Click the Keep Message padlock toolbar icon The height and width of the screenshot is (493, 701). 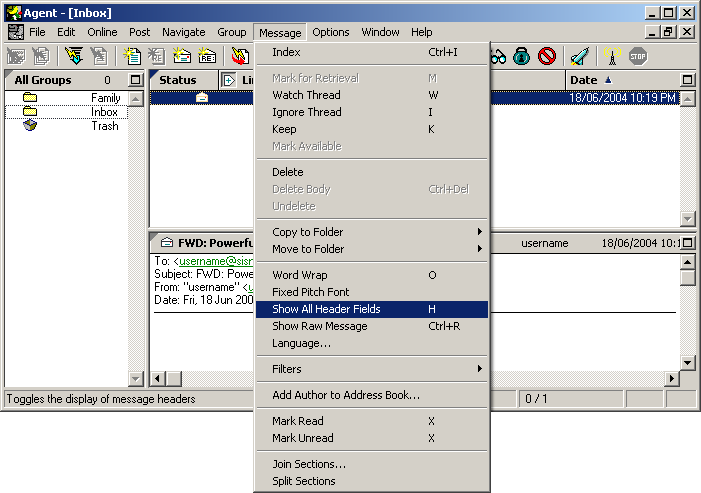(x=521, y=56)
